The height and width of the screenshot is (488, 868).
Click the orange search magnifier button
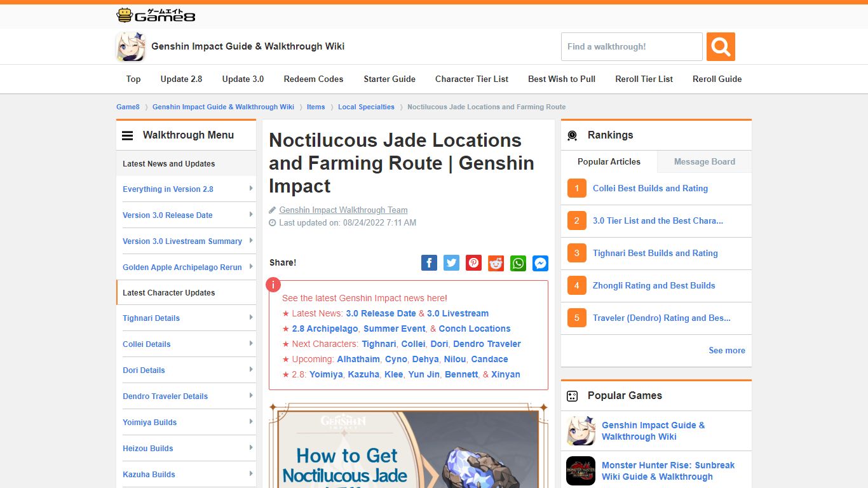click(x=721, y=47)
